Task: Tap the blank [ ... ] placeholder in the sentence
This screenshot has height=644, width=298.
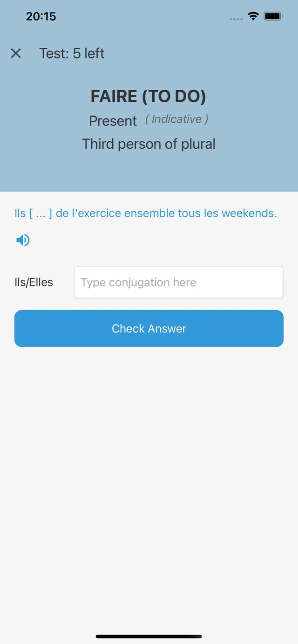Action: pos(41,213)
